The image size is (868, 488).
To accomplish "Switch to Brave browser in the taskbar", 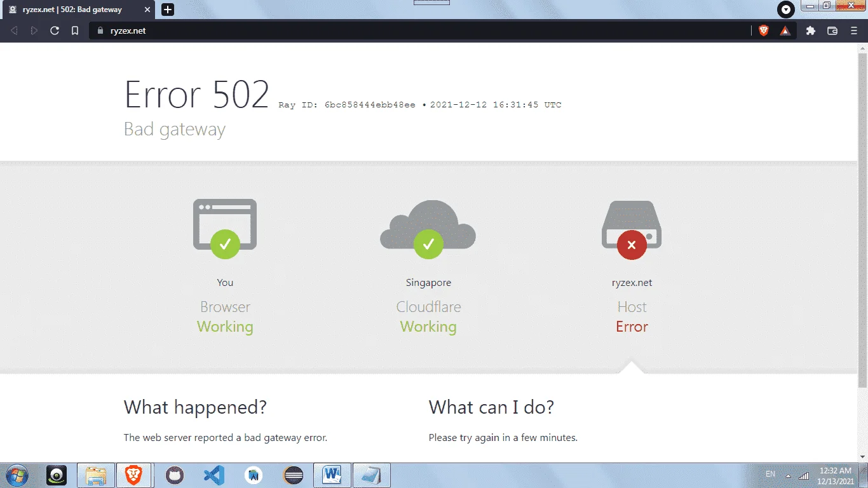I will point(133,475).
